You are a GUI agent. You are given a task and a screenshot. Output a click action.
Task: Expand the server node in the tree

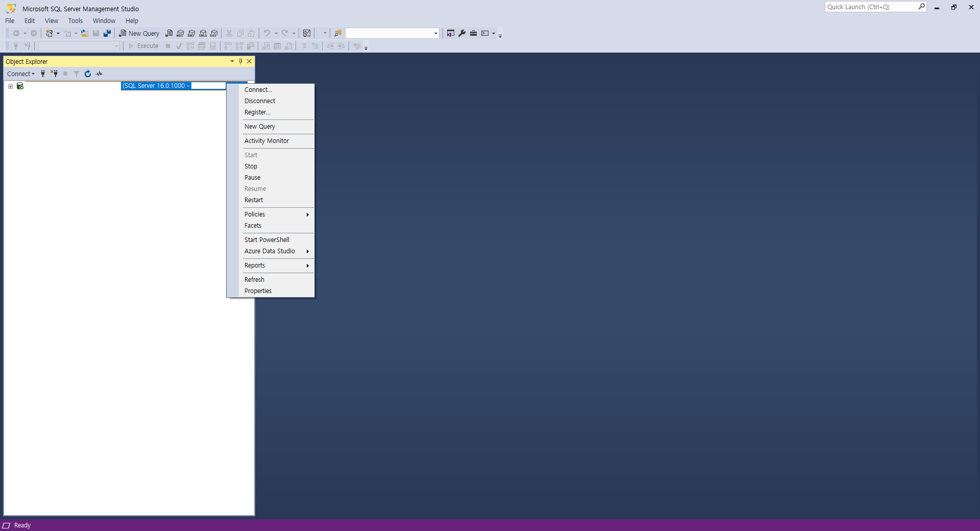point(10,86)
